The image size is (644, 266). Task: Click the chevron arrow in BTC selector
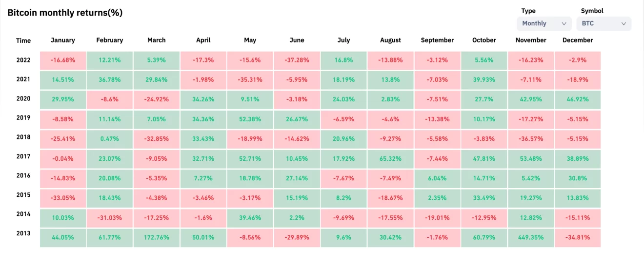pos(624,23)
